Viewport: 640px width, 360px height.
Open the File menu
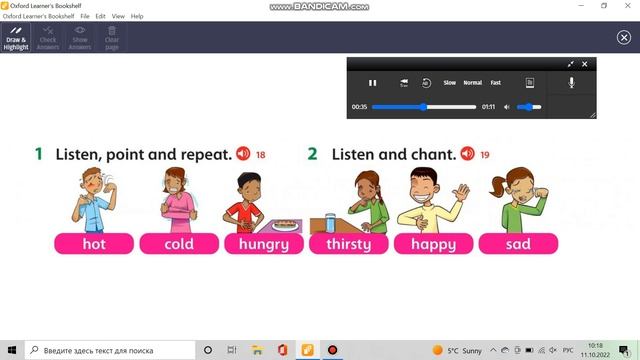[x=85, y=16]
